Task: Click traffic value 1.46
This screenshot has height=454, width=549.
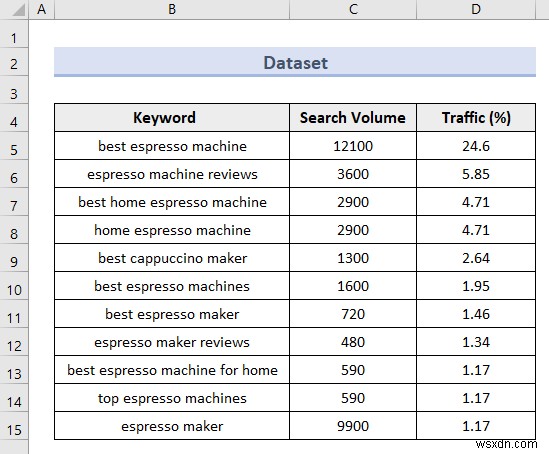Action: (x=476, y=314)
